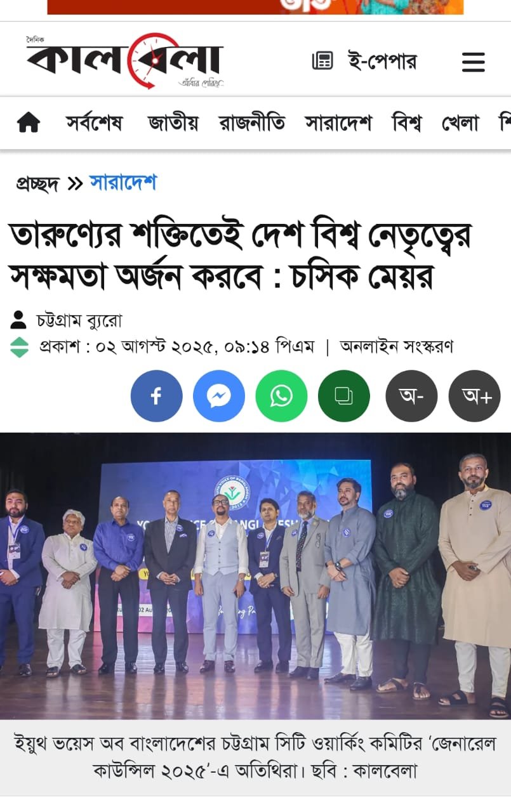Image resolution: width=511 pixels, height=812 pixels.
Task: Go to সর্বশেষ tab
Action: (94, 122)
